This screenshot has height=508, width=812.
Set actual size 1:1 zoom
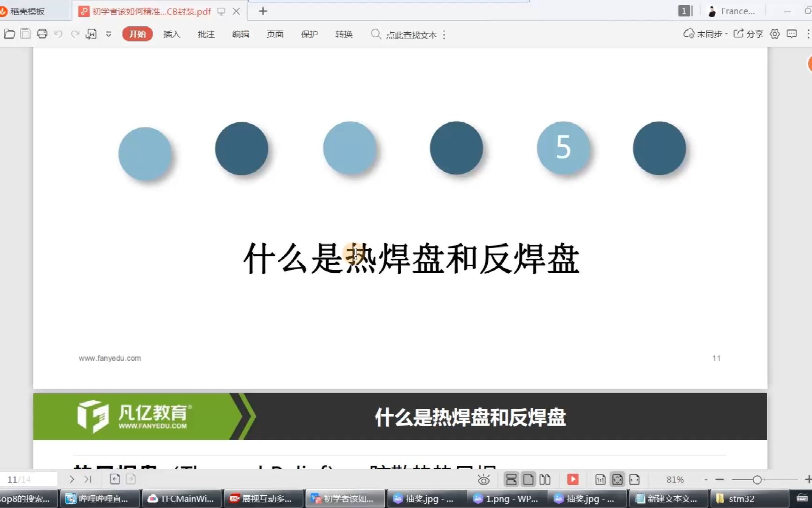tap(601, 480)
